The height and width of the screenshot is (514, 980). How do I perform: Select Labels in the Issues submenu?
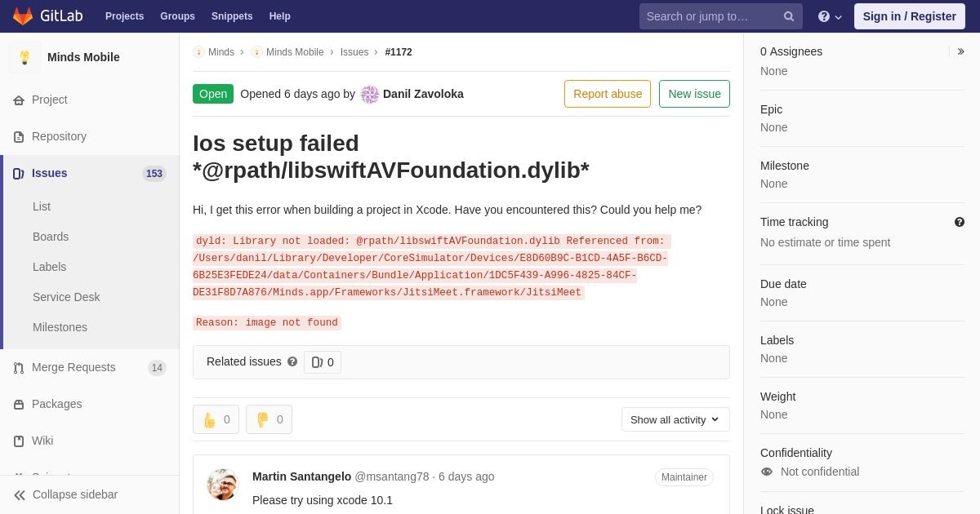[49, 267]
